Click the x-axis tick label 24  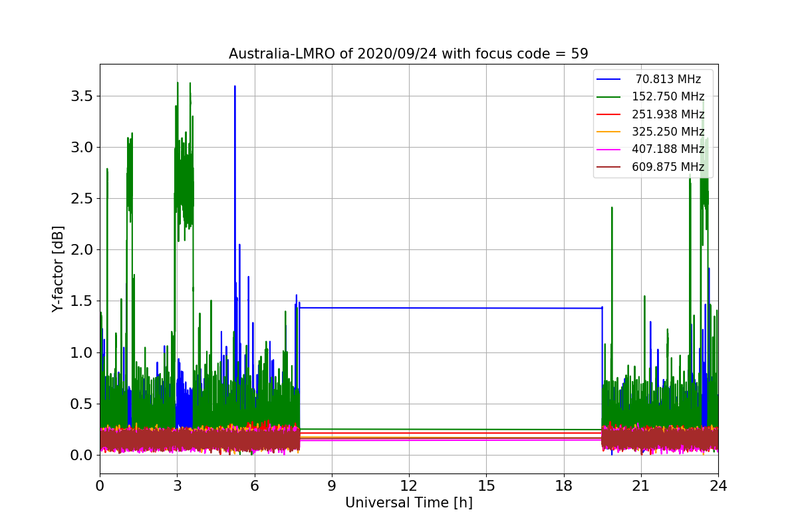[718, 486]
